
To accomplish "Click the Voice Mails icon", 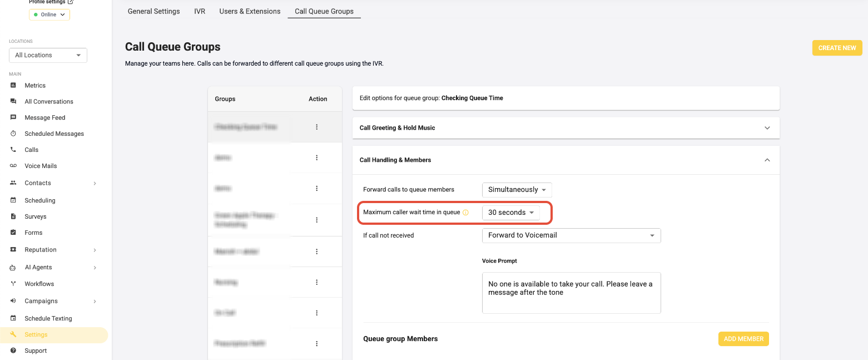I will (13, 166).
